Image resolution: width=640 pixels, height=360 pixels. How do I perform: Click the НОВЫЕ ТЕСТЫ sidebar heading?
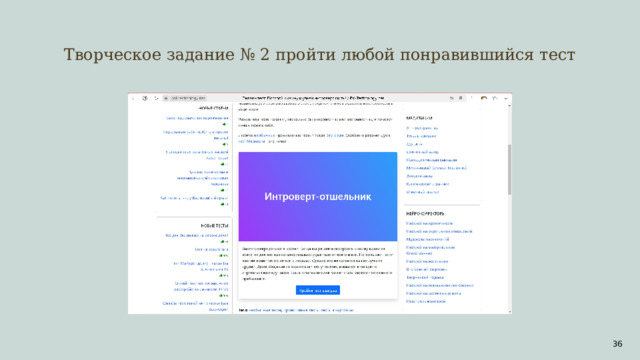tap(214, 226)
